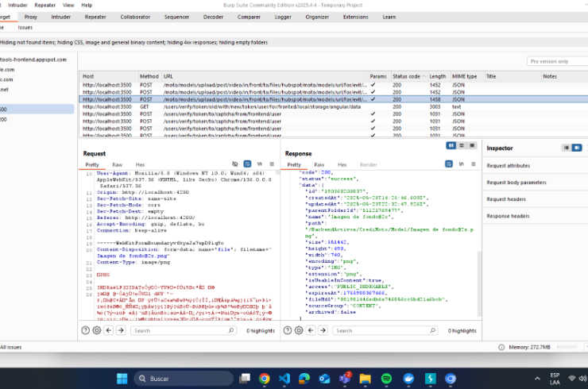Open the Response pane hamburger options menu

pos(474,164)
